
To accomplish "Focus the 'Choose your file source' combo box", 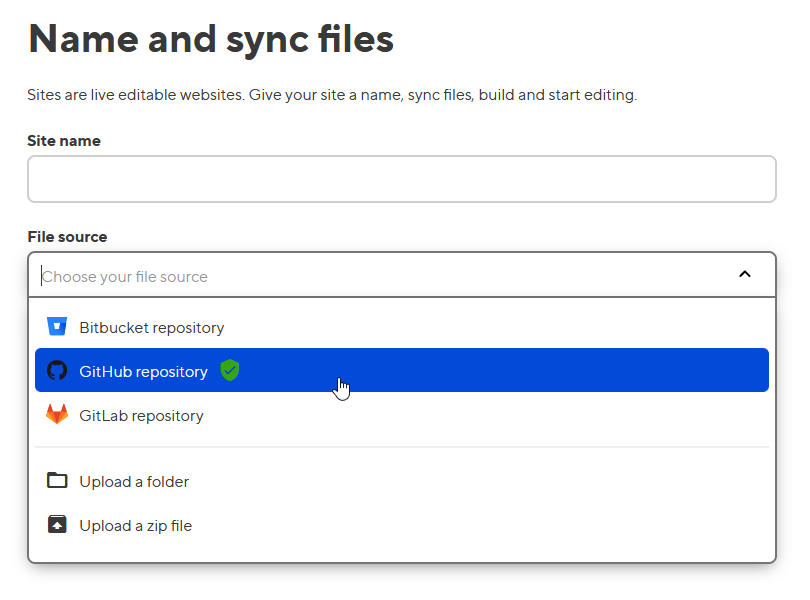I will tap(380, 276).
